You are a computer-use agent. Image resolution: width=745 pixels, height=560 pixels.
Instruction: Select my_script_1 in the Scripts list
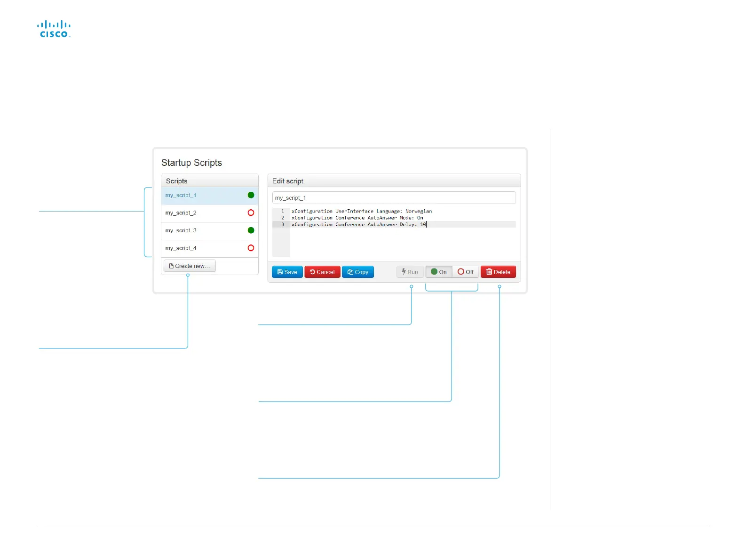point(209,196)
